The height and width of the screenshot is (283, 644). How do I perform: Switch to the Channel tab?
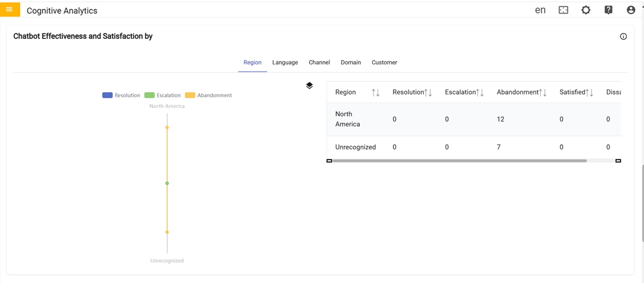point(319,63)
